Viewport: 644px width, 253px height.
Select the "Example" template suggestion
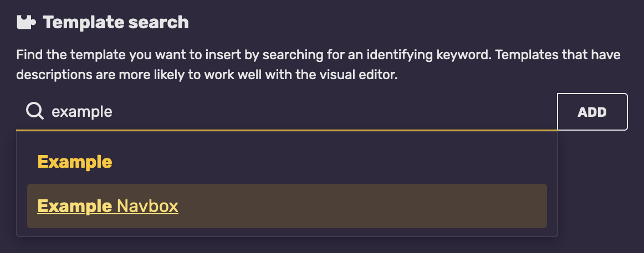click(74, 162)
